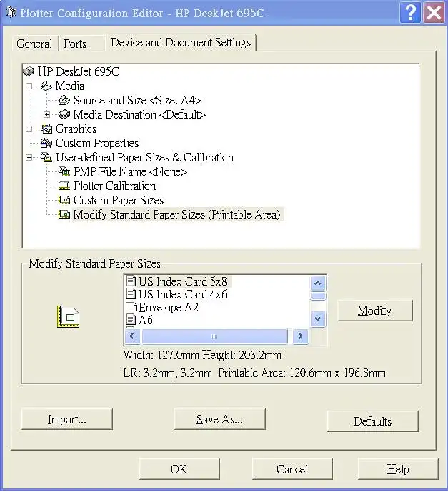Screen dimensions: 448x492
Task: Click the paper list scroll left arrow
Action: (132, 336)
